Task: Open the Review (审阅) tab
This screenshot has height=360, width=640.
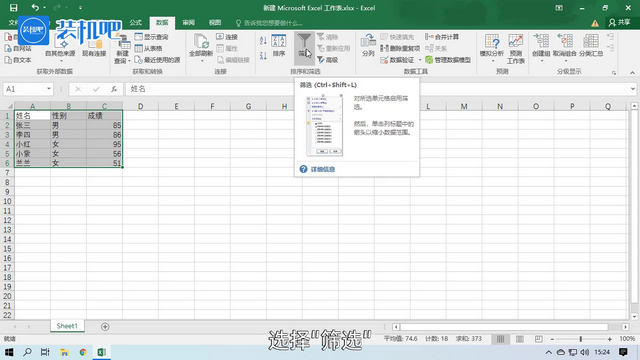Action: (x=188, y=22)
